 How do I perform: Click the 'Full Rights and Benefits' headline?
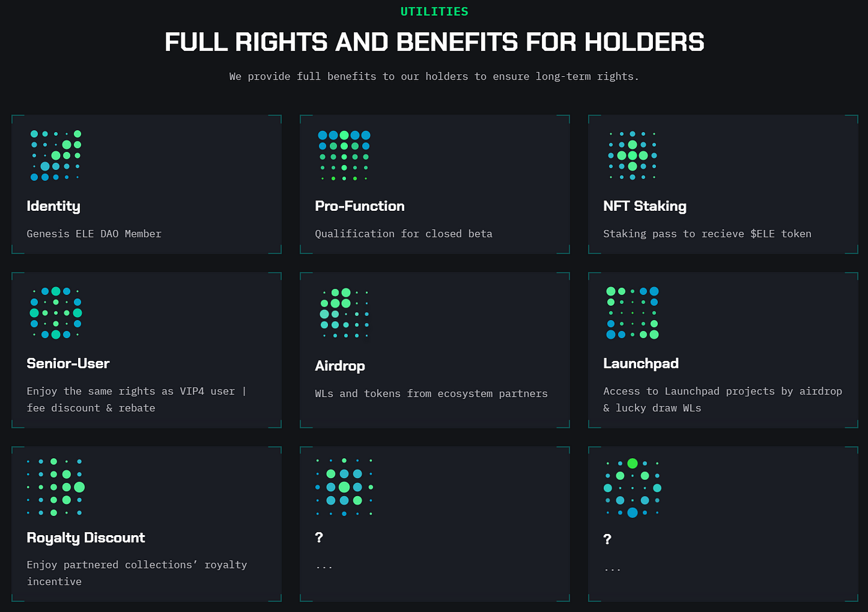pyautogui.click(x=434, y=42)
